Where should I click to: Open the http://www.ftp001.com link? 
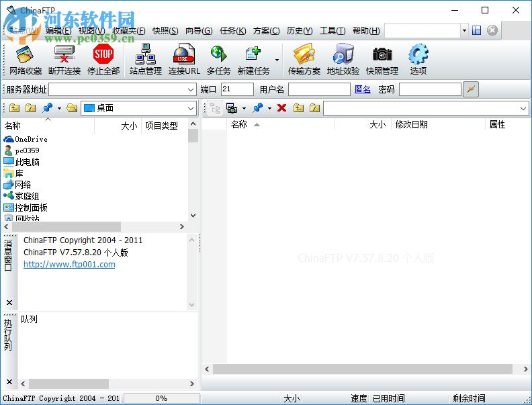pos(69,264)
